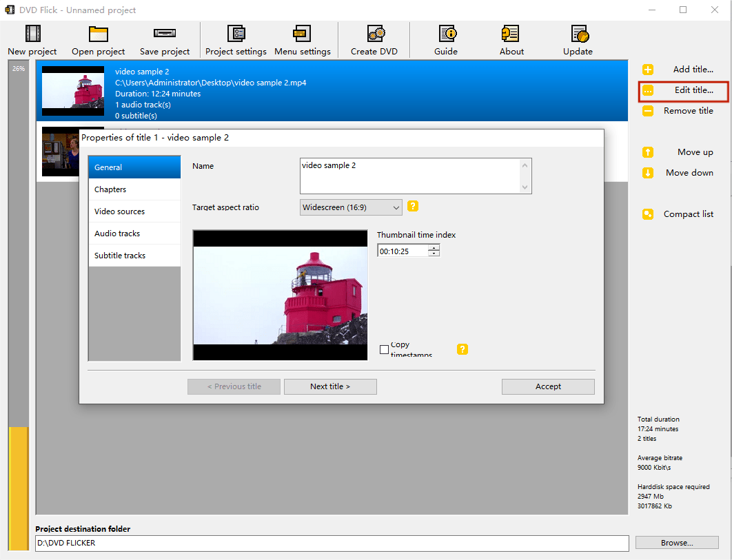The width and height of the screenshot is (732, 560).
Task: Click the Create DVD icon
Action: [x=374, y=34]
